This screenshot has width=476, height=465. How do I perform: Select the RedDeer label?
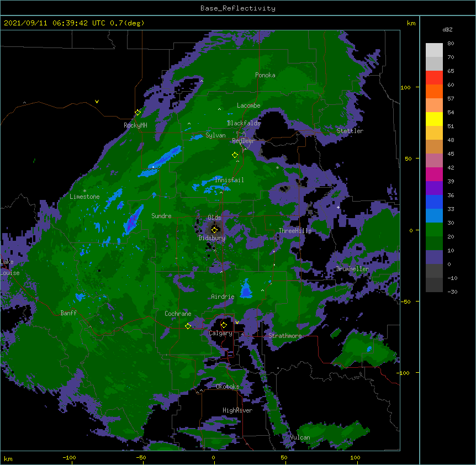tap(243, 141)
